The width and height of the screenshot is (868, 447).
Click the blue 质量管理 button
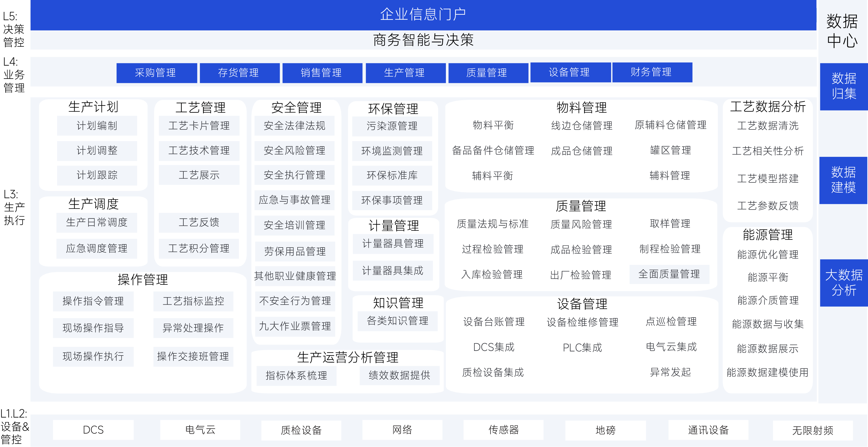coord(488,73)
